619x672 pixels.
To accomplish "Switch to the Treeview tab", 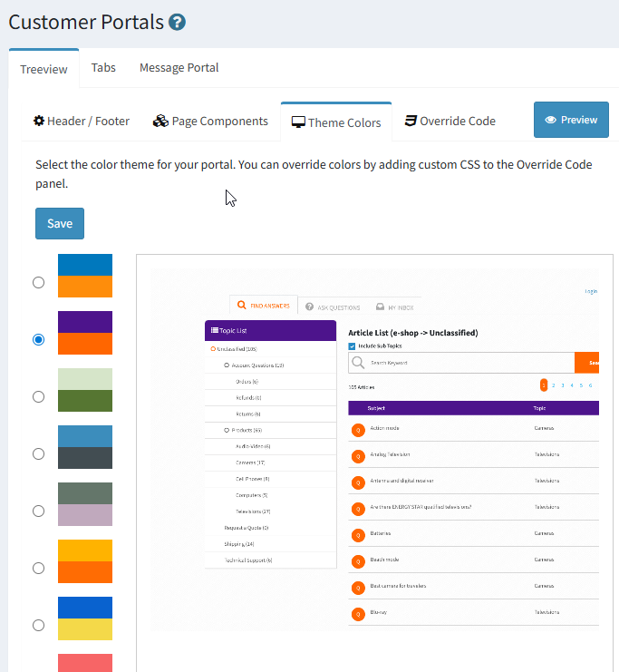I will click(x=44, y=69).
